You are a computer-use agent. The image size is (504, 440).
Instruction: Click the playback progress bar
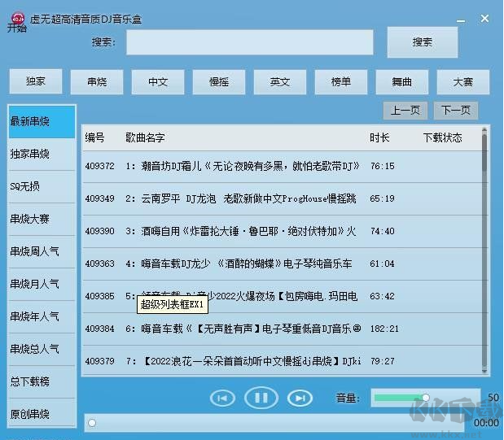[x=277, y=423]
